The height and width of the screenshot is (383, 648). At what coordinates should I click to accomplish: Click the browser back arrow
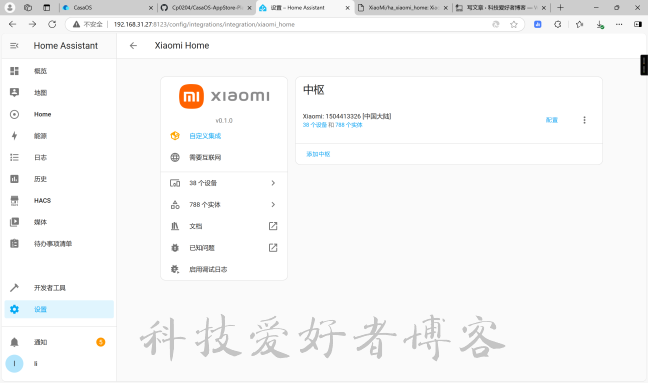coord(12,24)
